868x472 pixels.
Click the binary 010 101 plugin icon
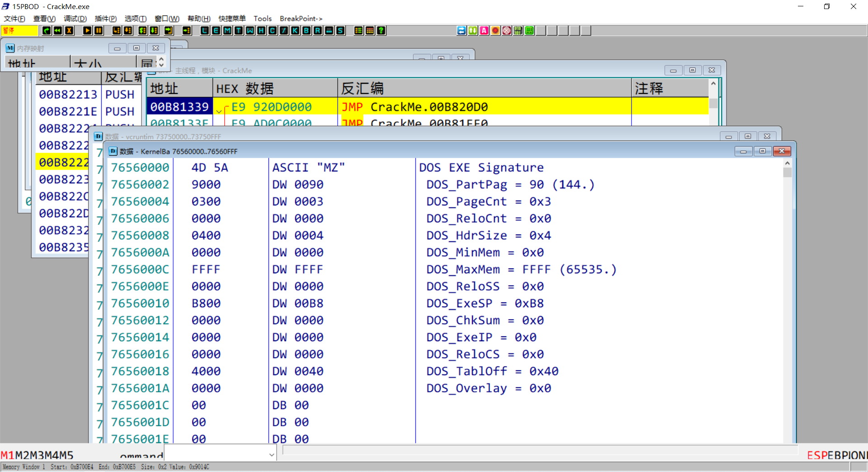click(518, 30)
